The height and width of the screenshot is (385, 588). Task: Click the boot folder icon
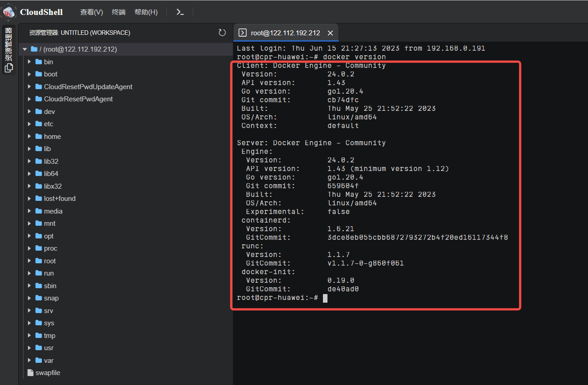pos(38,74)
